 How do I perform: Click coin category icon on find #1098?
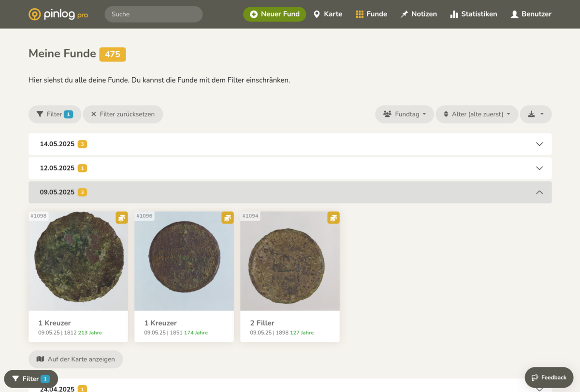click(x=122, y=218)
